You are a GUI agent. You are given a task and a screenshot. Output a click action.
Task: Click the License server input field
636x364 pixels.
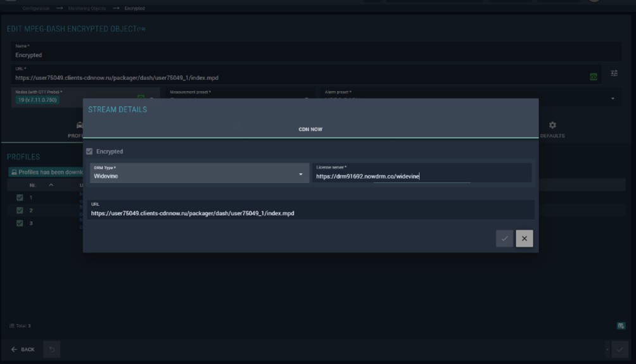(421, 176)
